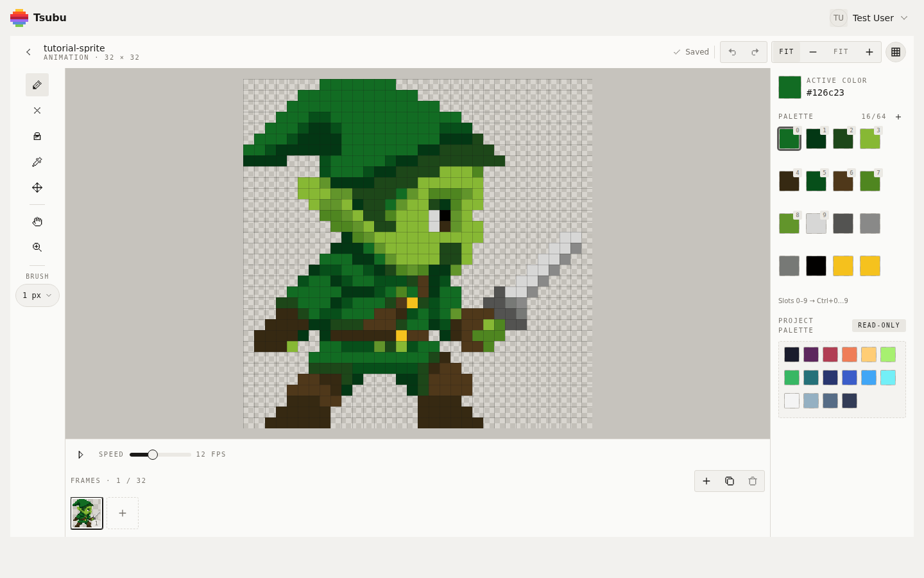Pick palette slot 9 light gray swatch

816,223
